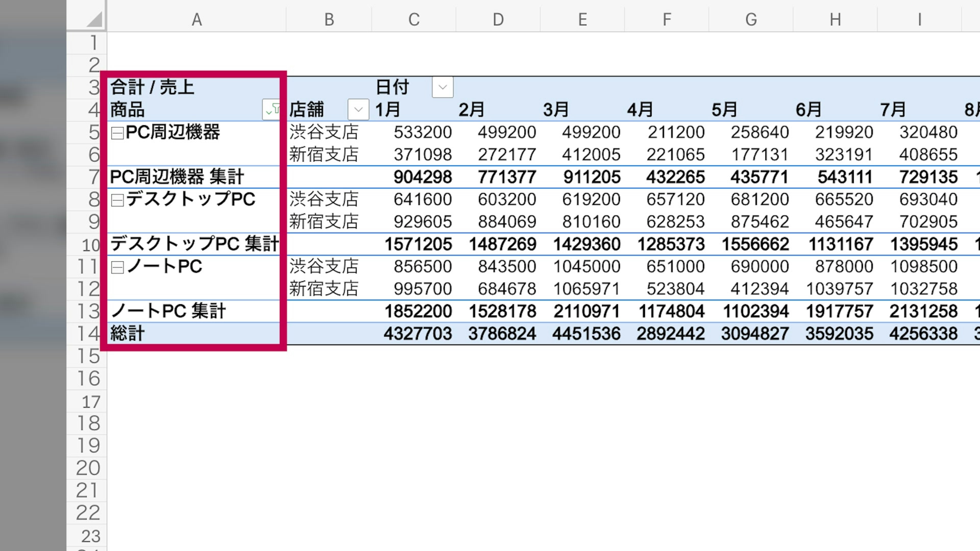This screenshot has height=551, width=980.
Task: Select cell showing 2110971 in ノートPC 集計
Action: [x=586, y=311]
